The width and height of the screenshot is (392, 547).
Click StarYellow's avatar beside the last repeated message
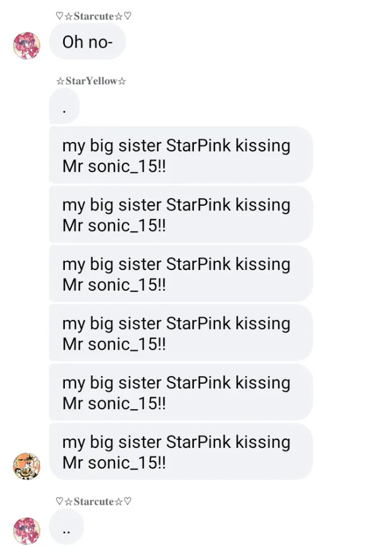(x=27, y=467)
